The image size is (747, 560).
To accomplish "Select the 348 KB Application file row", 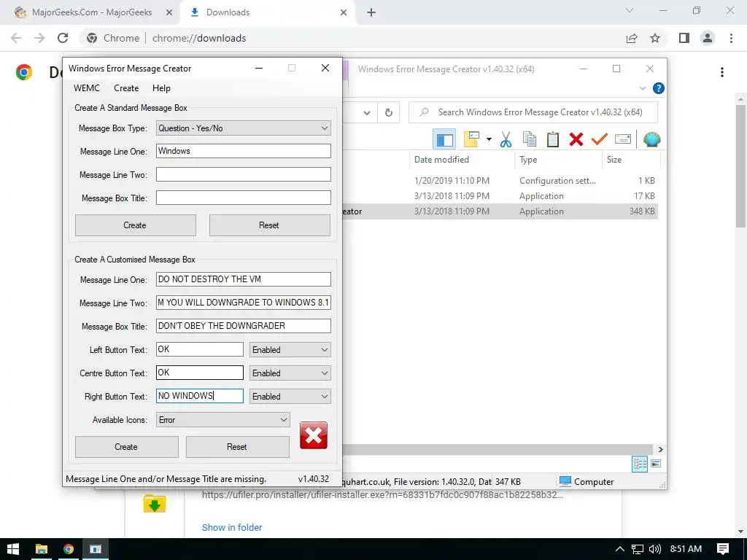I will coord(500,211).
